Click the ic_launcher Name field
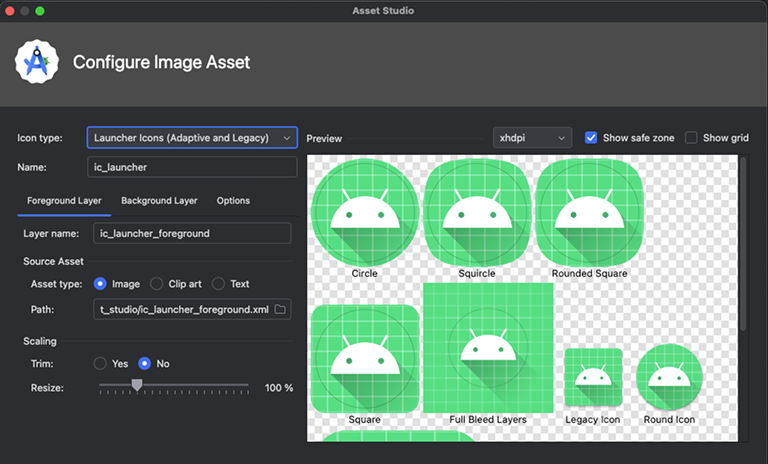 coord(192,167)
